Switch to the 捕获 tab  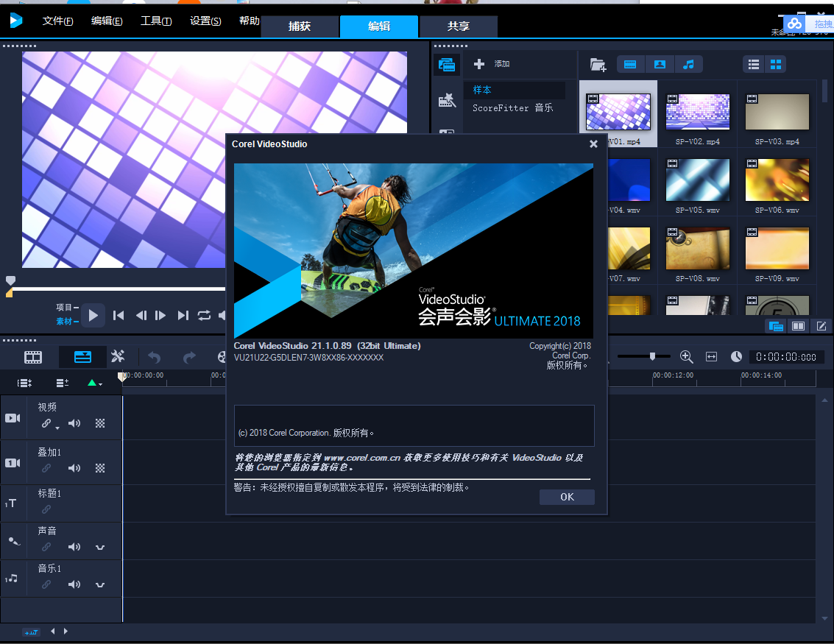[300, 26]
